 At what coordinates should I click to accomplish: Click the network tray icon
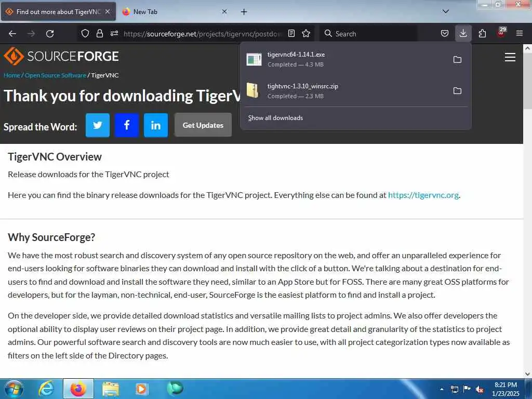(x=454, y=389)
